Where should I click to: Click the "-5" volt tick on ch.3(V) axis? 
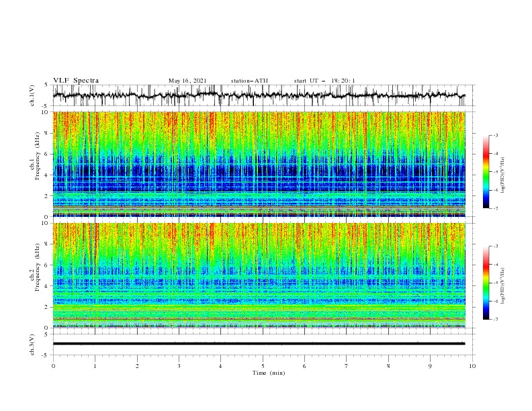46,355
